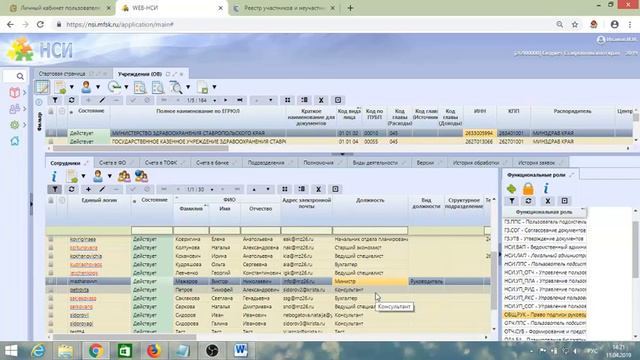
Task: Open the users group icon in sidebar
Action: pyautogui.click(x=14, y=109)
